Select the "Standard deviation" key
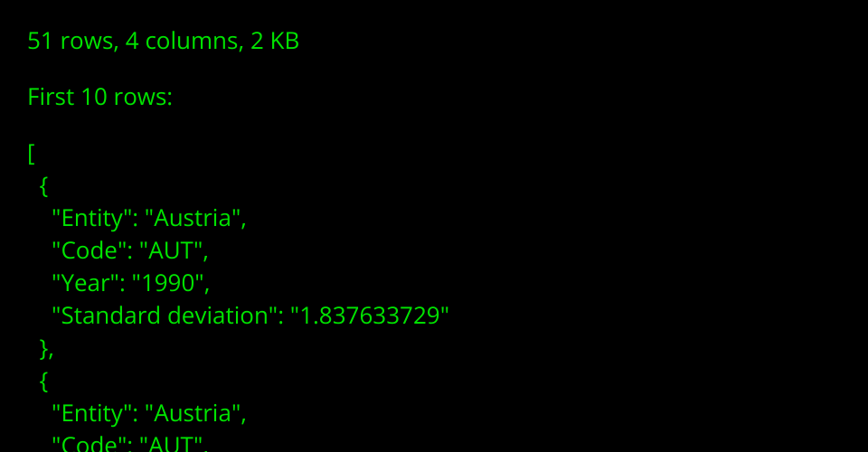 click(x=164, y=315)
